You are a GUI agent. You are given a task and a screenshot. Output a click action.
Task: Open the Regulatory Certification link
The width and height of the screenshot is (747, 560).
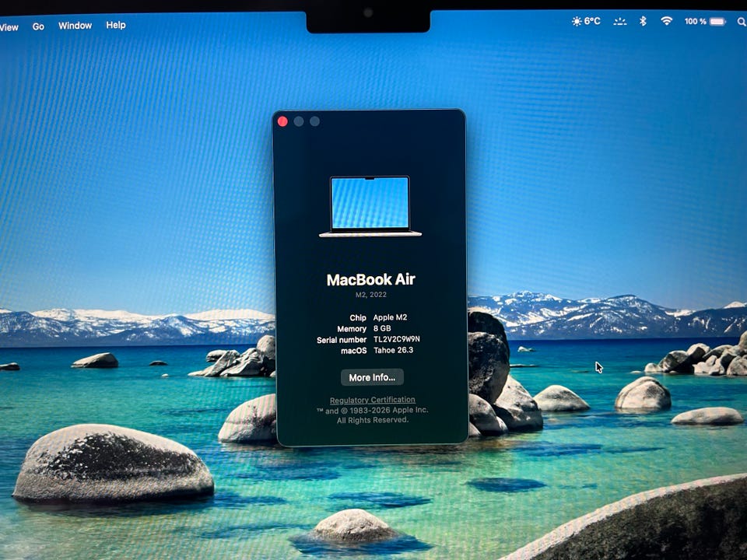pos(372,401)
